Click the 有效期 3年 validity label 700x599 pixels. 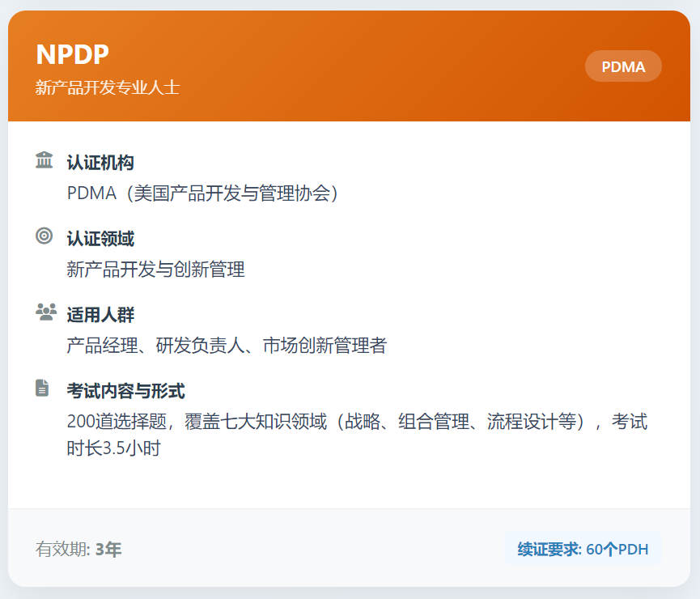(78, 550)
